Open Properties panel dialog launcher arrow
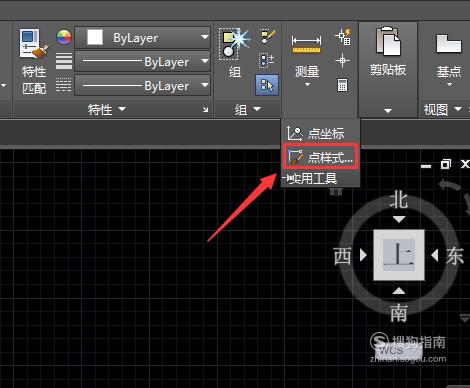The width and height of the screenshot is (470, 388). (205, 109)
